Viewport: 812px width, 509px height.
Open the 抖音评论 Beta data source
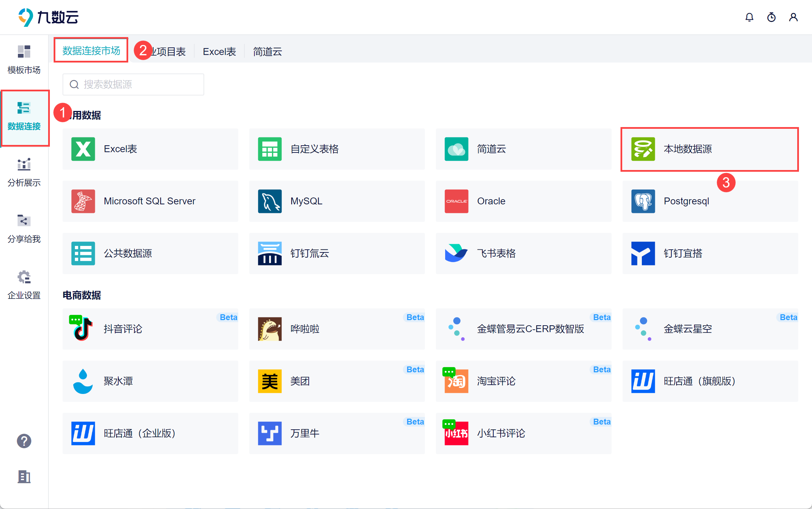coord(150,329)
